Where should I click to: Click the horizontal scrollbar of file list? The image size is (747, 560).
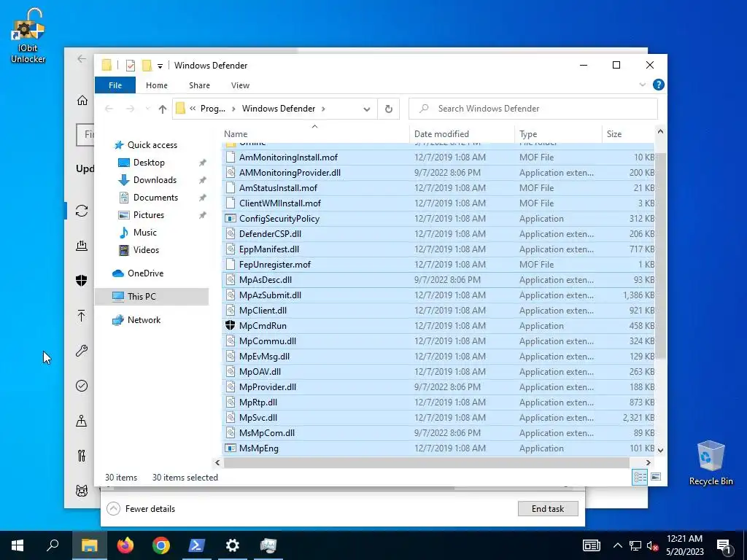426,462
